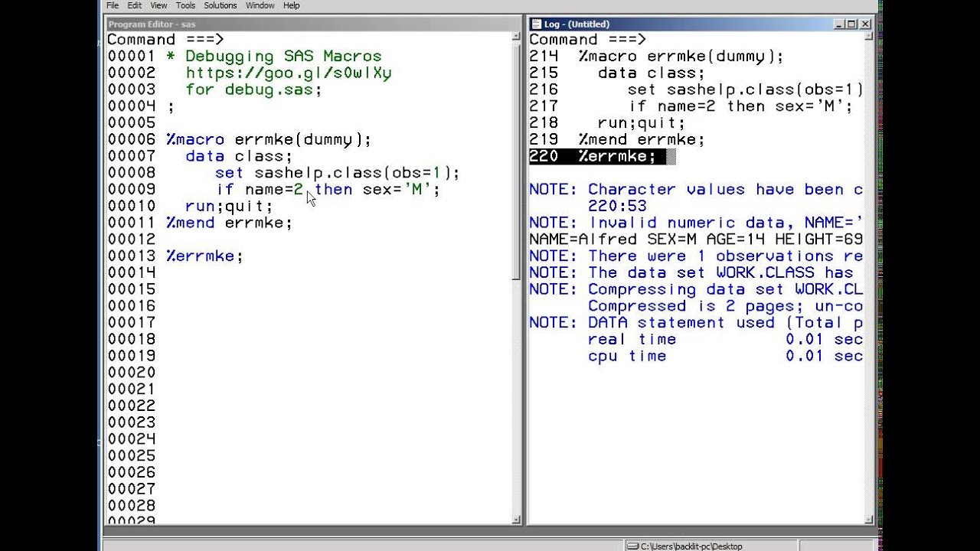980x551 pixels.
Task: Click 'NAME=Alfred SEX=M AGE=14' log line
Action: pyautogui.click(x=696, y=240)
